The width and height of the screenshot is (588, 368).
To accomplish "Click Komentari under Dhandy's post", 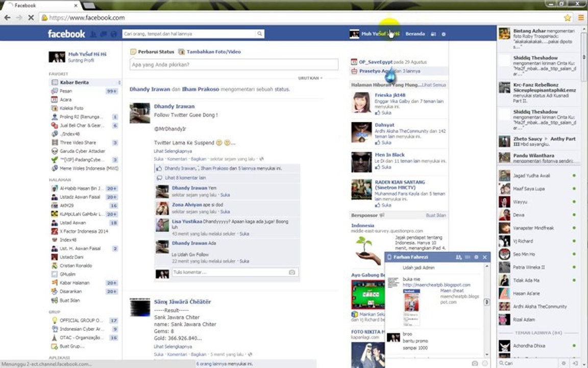I will point(176,159).
